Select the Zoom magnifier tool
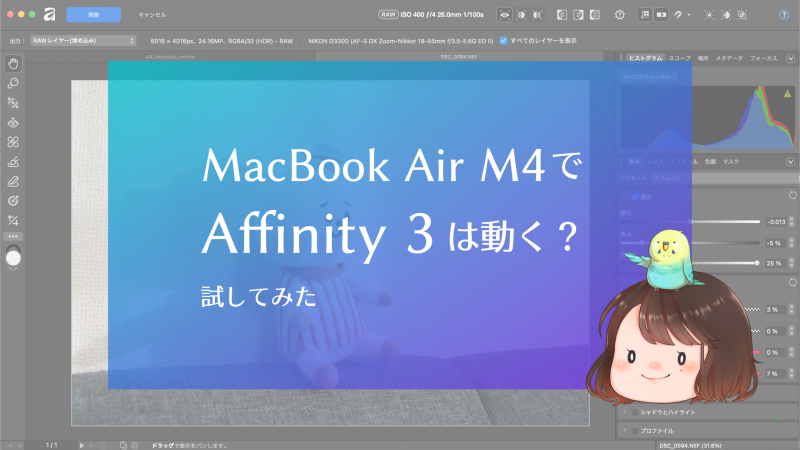 (13, 83)
